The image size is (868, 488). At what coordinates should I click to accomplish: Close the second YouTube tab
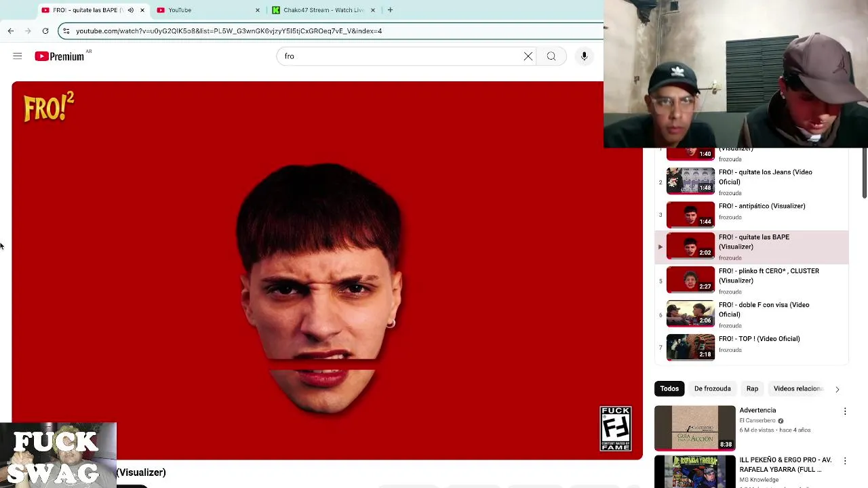(x=258, y=10)
